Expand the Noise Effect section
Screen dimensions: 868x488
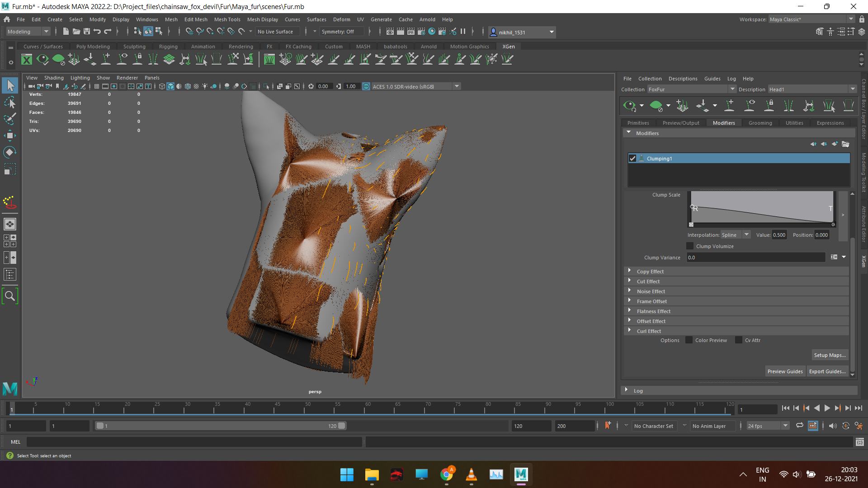(x=629, y=291)
